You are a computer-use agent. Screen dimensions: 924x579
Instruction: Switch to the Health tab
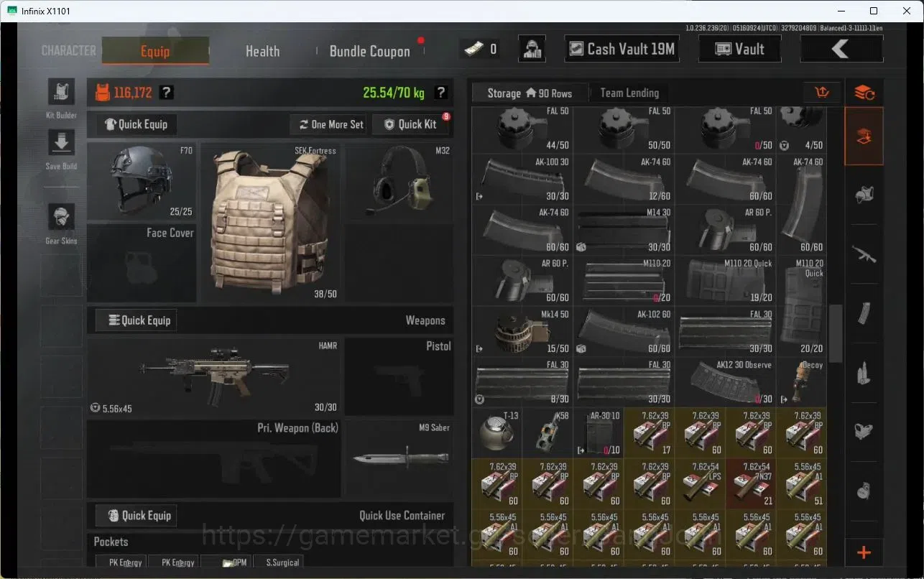click(x=262, y=51)
